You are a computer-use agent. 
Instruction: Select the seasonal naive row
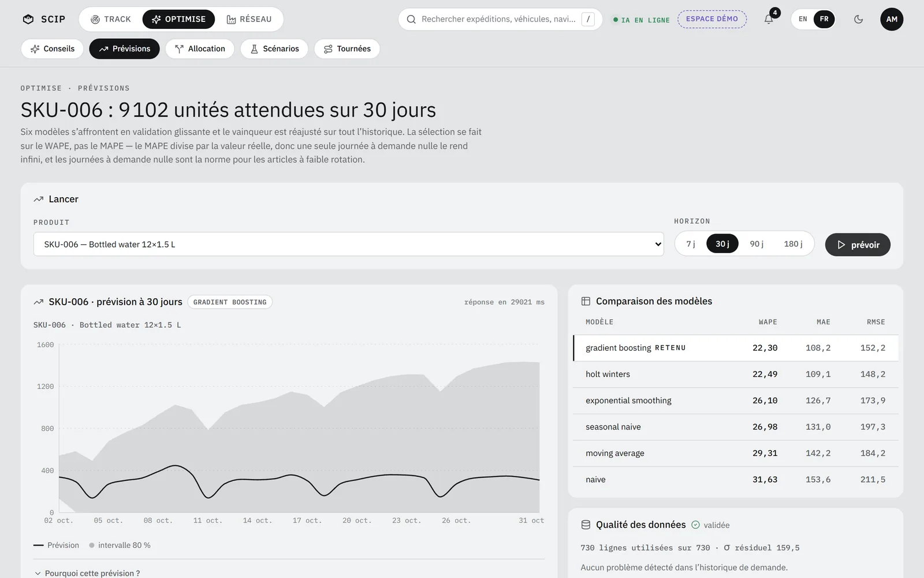tap(736, 427)
